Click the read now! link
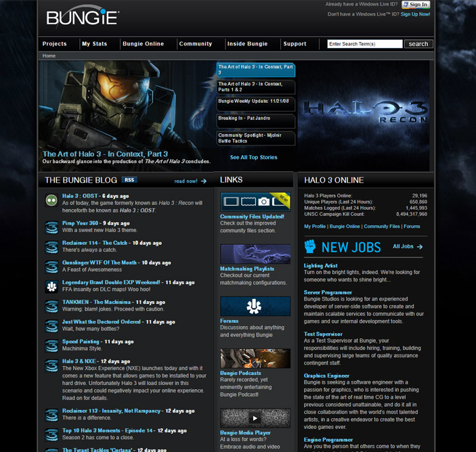Screen dimensions: 476x452 (x=186, y=181)
